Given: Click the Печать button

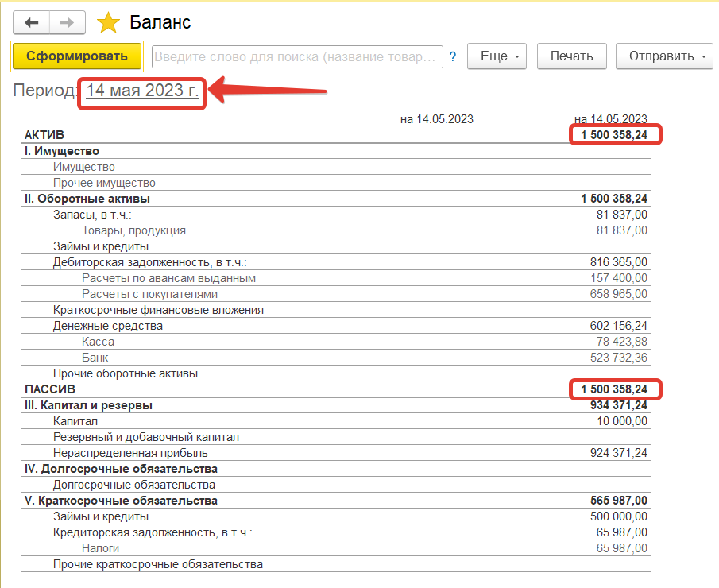Looking at the screenshot, I should point(571,56).
